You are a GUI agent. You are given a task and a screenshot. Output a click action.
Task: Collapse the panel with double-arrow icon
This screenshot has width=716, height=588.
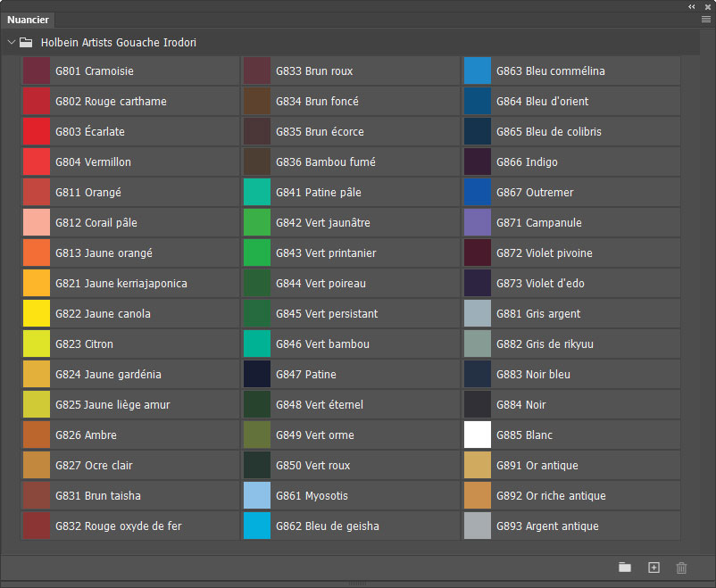(x=692, y=6)
